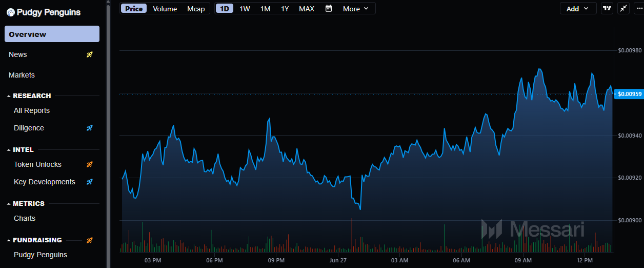Screen dimensions: 644x268
Task: Select the 1W time range
Action: pos(245,9)
